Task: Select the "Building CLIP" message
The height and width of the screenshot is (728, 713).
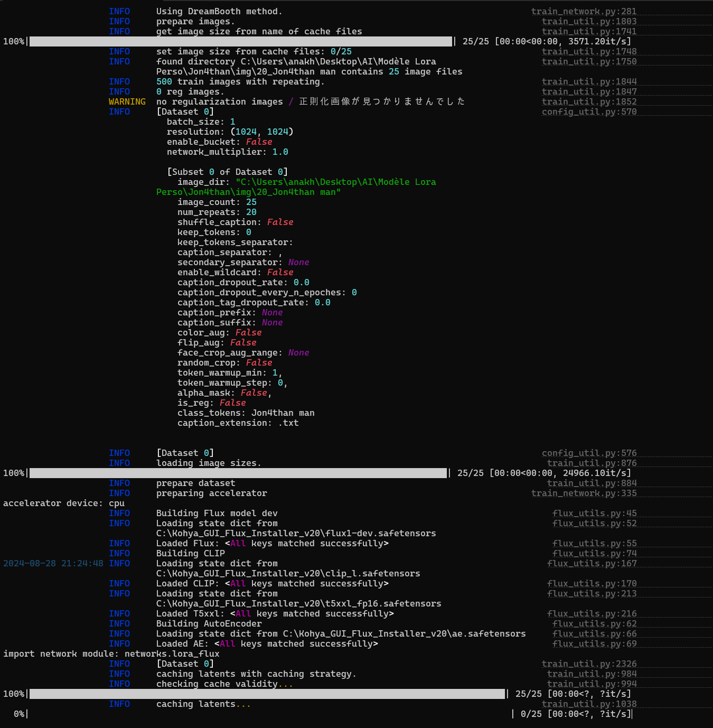Action: click(191, 553)
